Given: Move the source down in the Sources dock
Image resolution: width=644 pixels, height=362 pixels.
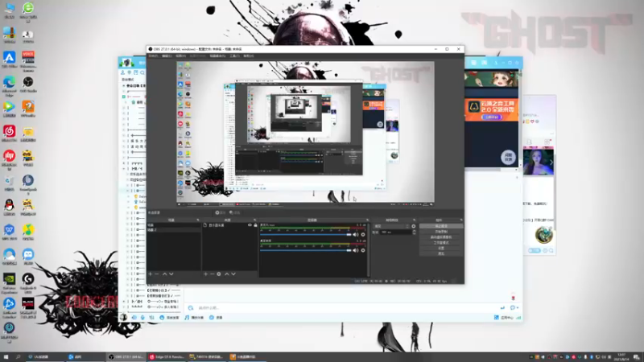Looking at the screenshot, I should tap(233, 274).
